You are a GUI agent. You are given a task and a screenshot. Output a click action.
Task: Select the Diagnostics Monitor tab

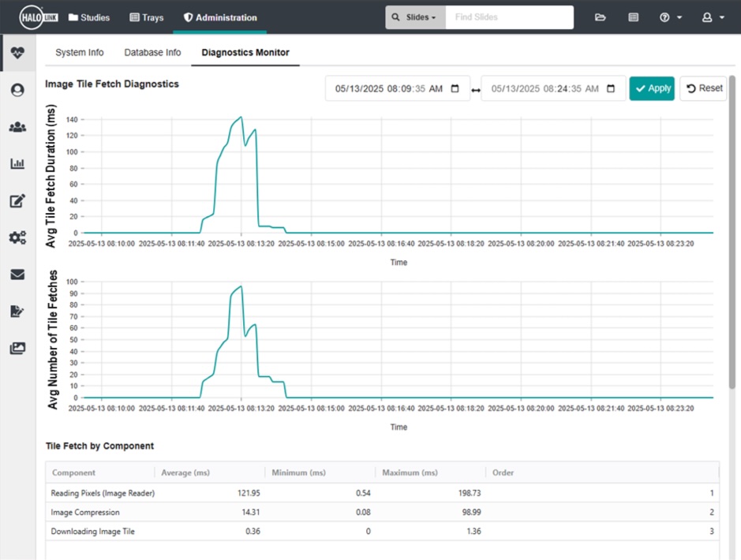tap(245, 52)
